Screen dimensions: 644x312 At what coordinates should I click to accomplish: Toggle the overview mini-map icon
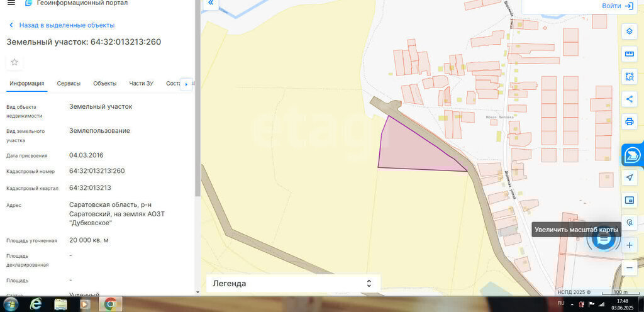(629, 200)
